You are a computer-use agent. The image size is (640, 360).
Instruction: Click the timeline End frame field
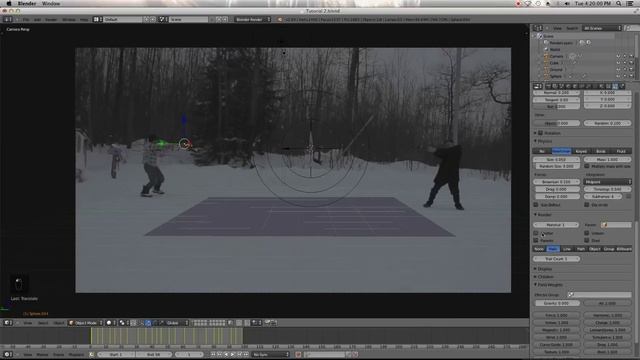154,354
